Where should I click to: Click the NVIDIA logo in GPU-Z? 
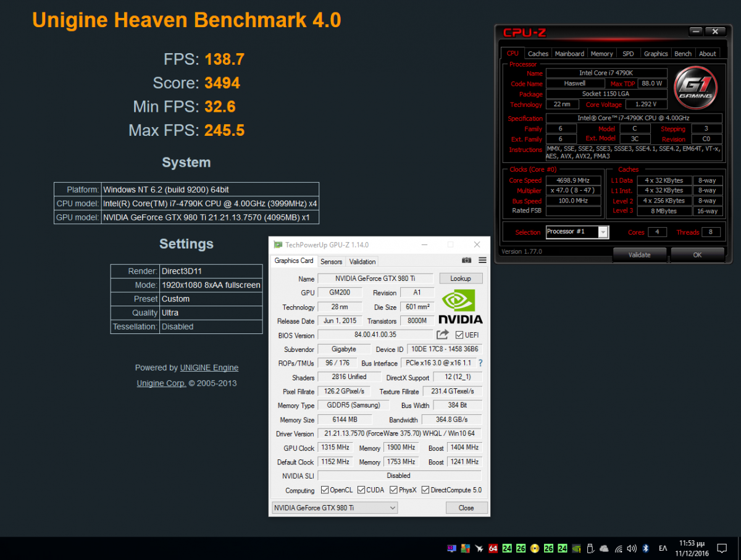click(x=461, y=307)
